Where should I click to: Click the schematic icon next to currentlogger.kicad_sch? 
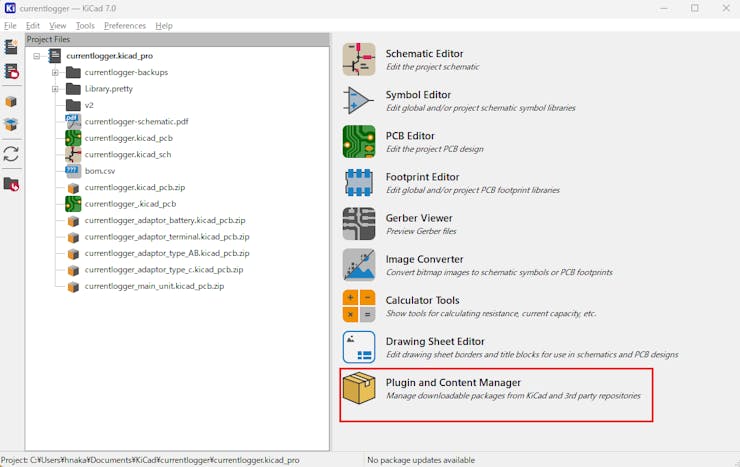click(73, 154)
